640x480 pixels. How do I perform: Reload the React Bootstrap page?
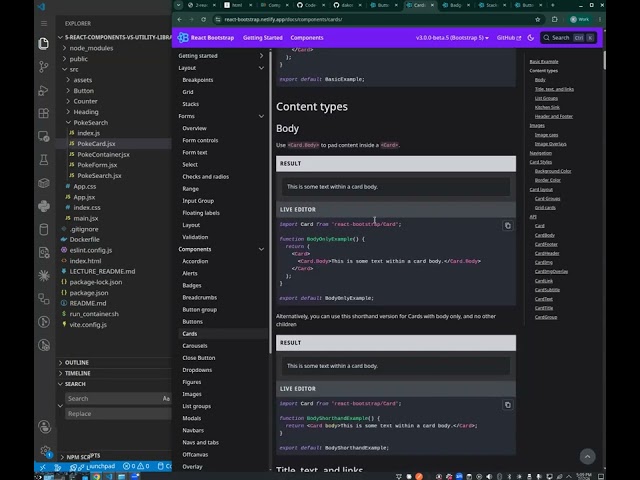tap(203, 19)
